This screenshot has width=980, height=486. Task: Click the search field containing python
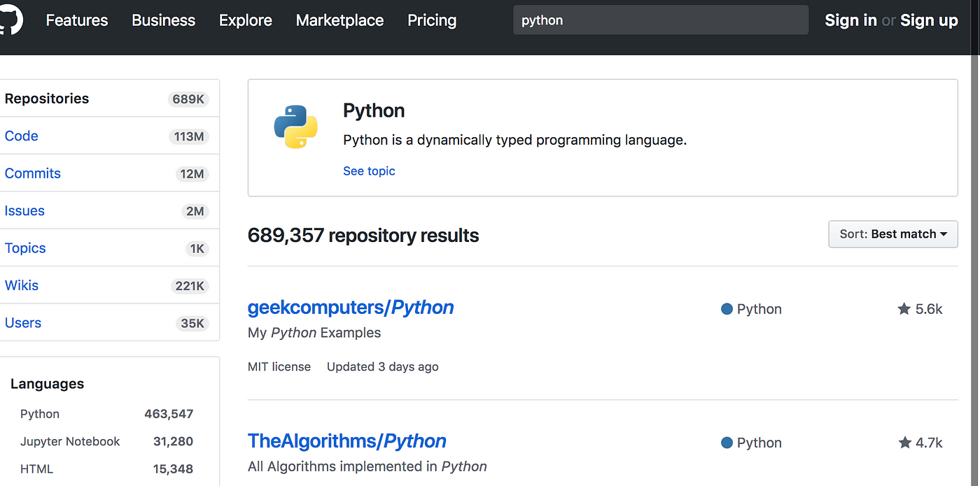tap(661, 20)
